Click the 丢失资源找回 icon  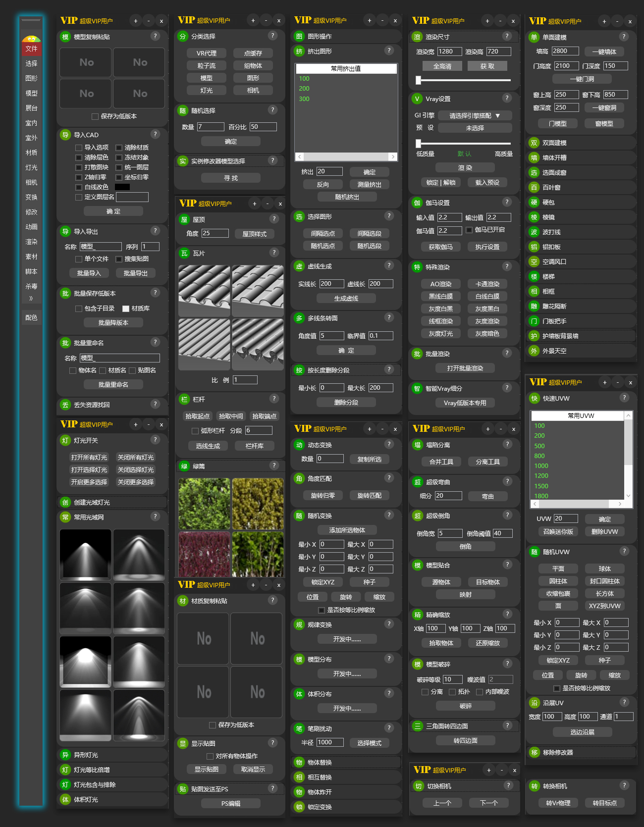[65, 405]
